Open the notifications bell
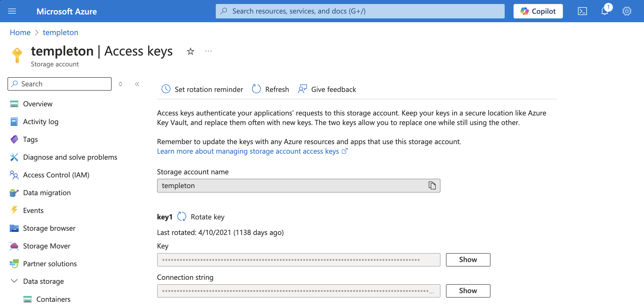This screenshot has height=306, width=644. tap(604, 11)
